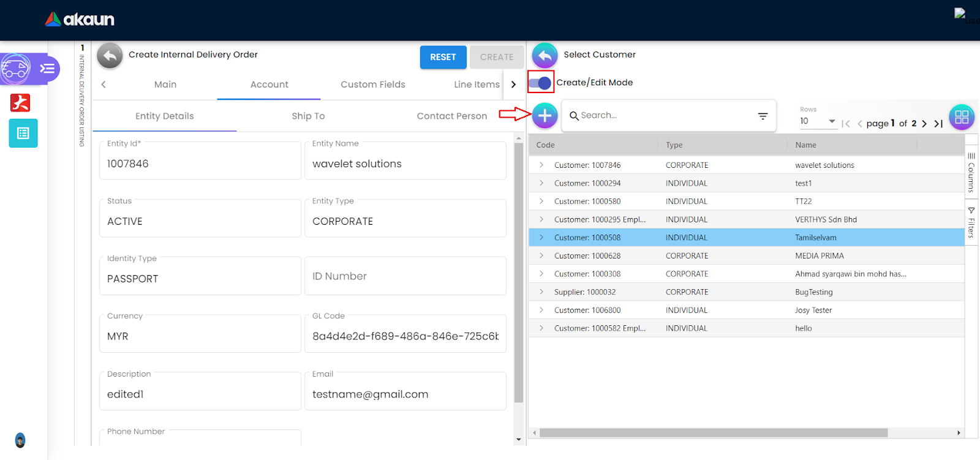Open the Columns side panel

(971, 172)
